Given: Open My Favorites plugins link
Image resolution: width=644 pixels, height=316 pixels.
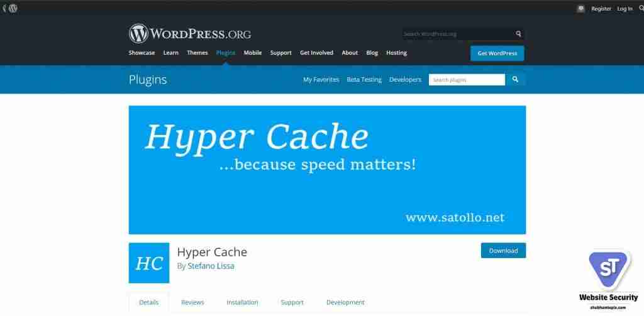Looking at the screenshot, I should click(x=321, y=80).
